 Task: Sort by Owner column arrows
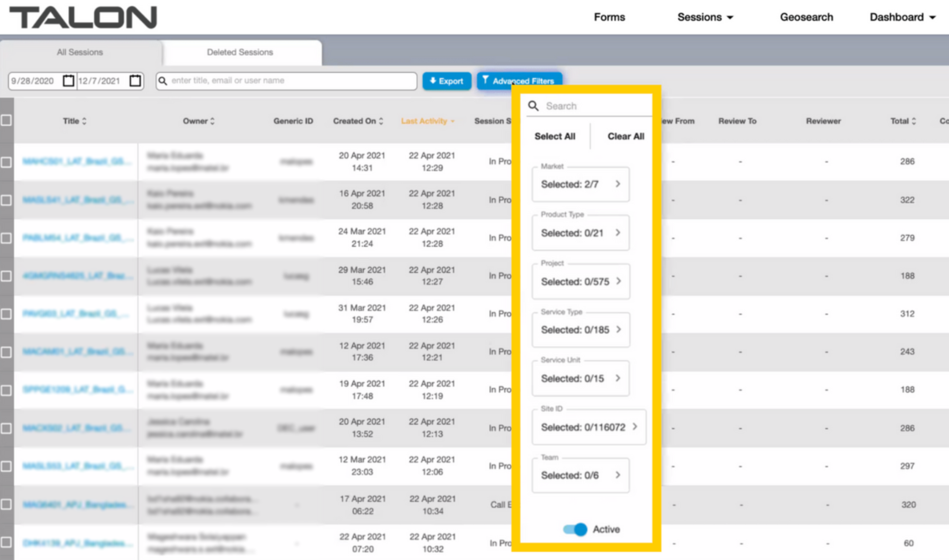pyautogui.click(x=212, y=121)
